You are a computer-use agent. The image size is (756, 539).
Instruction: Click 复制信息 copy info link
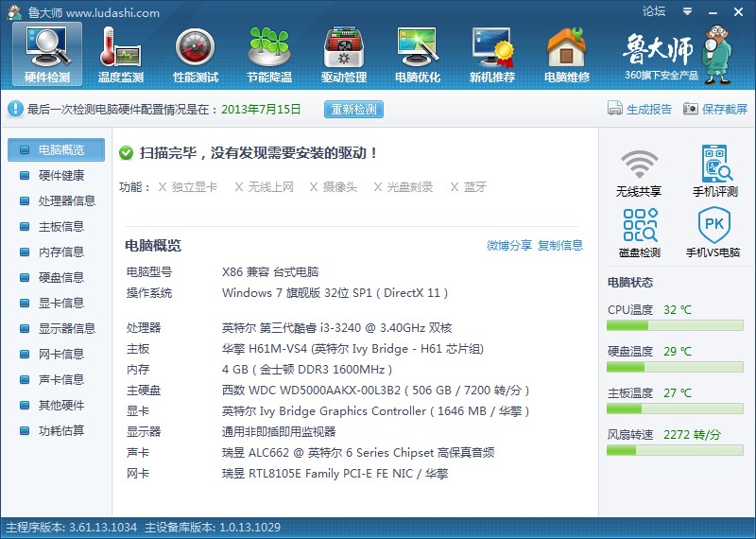[560, 245]
